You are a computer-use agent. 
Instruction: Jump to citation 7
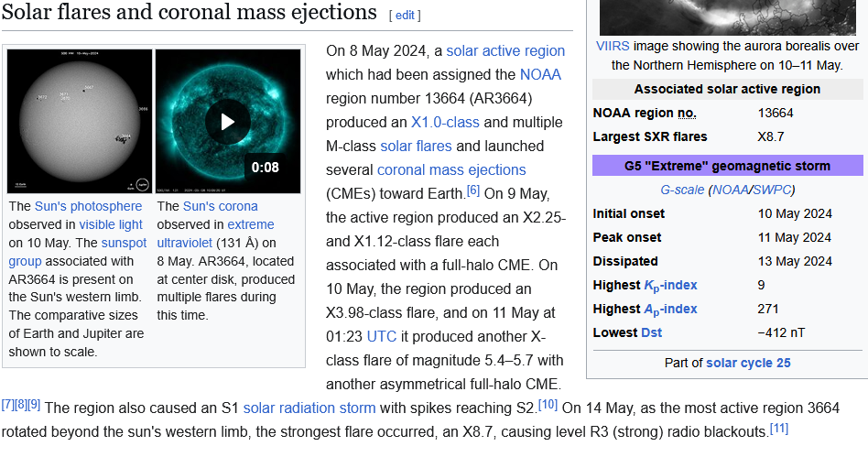pyautogui.click(x=7, y=405)
